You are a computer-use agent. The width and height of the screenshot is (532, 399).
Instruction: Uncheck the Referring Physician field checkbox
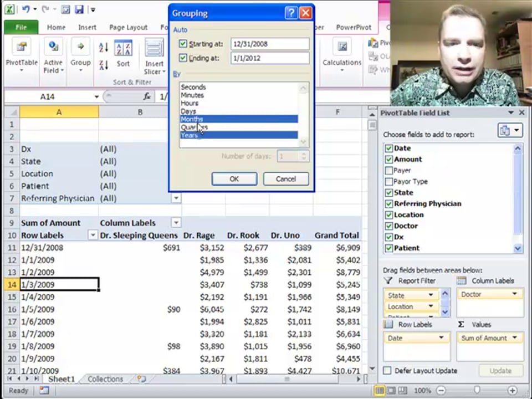[389, 203]
